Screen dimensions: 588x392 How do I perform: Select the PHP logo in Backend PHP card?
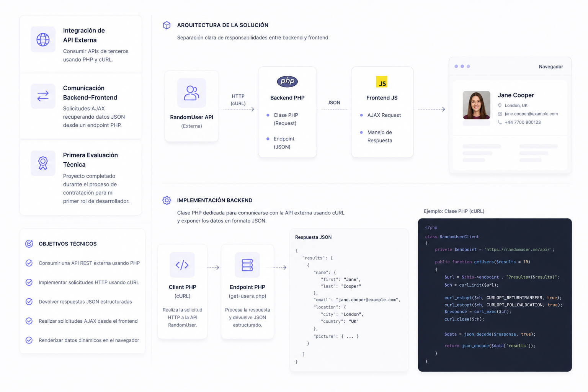(x=287, y=81)
